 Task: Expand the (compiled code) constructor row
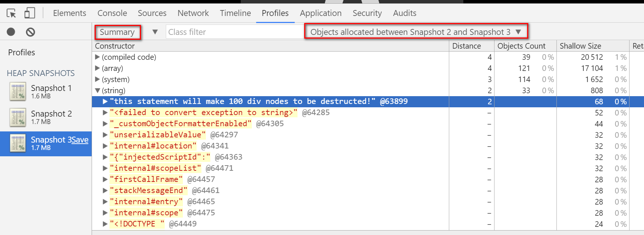click(98, 57)
